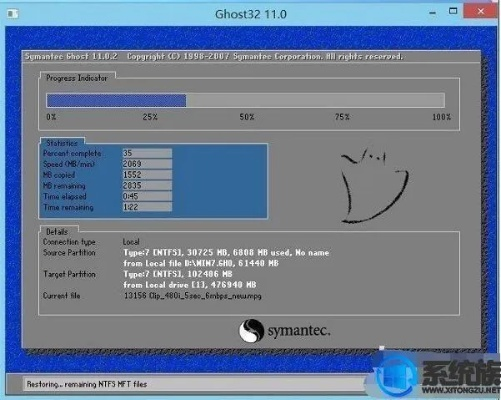
Task: Click target partition line with 102406 MB
Action: 178,274
